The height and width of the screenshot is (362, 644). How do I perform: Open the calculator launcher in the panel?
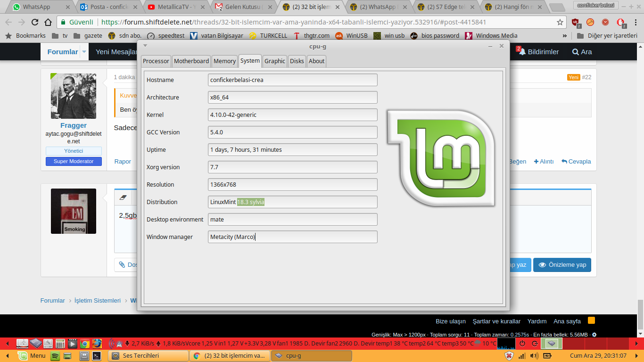click(60, 344)
